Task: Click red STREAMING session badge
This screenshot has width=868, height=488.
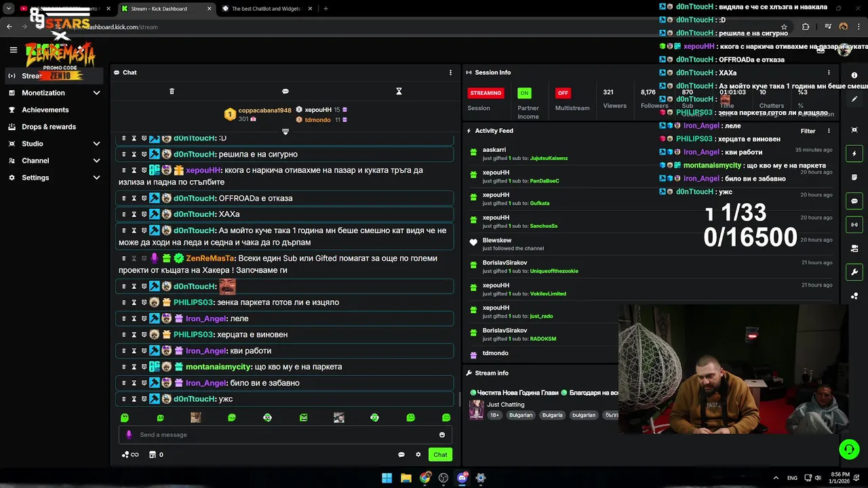Action: coord(486,93)
